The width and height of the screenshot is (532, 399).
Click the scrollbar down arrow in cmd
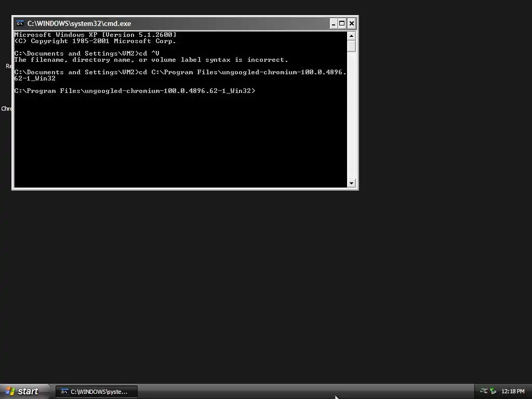pos(351,183)
